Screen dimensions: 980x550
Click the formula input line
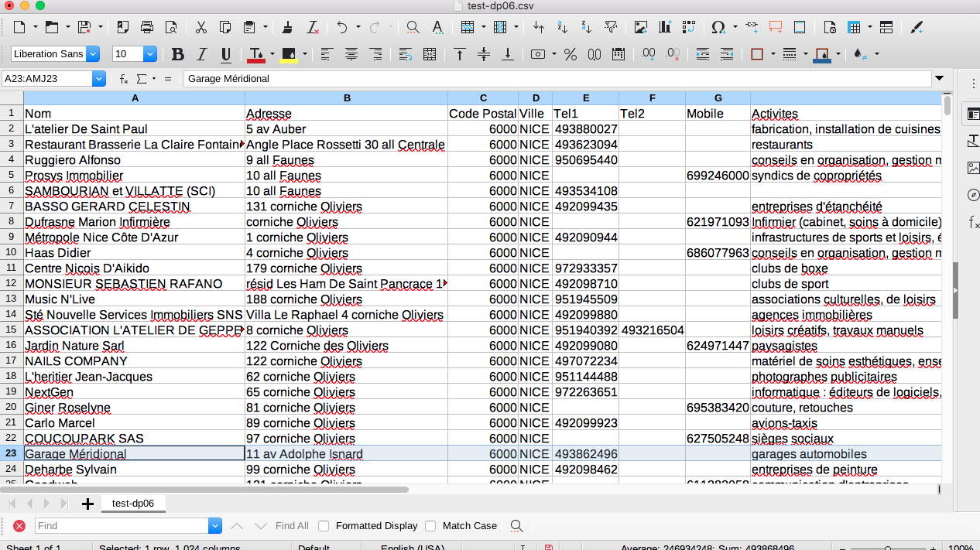point(557,79)
